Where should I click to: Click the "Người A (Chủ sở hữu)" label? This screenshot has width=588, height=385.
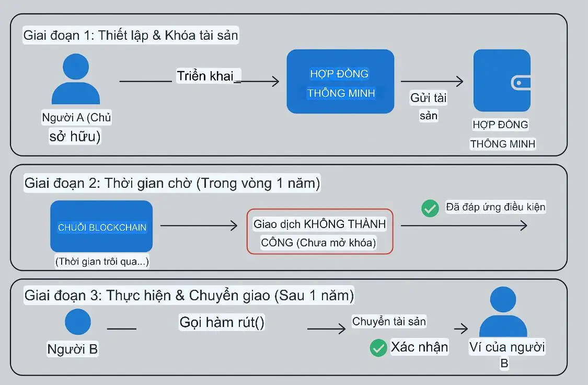pos(76,127)
